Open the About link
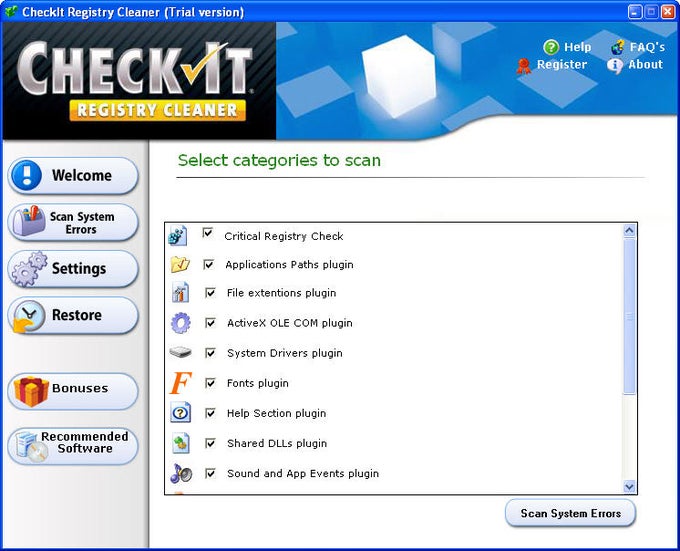This screenshot has width=680, height=551. click(645, 64)
